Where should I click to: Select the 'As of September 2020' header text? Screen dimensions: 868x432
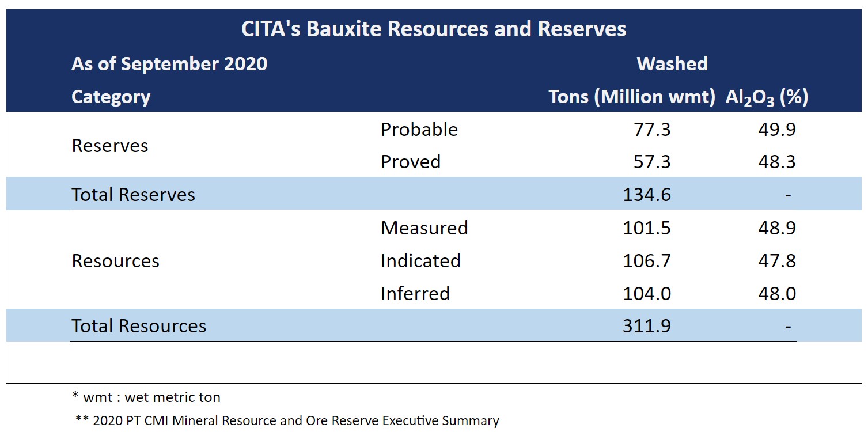(169, 63)
